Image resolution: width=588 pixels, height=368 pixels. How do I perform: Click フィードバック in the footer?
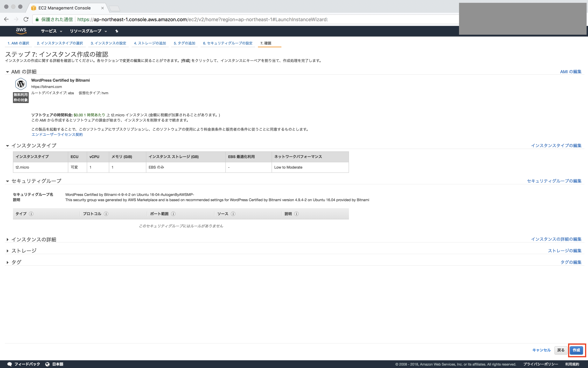tap(27, 364)
